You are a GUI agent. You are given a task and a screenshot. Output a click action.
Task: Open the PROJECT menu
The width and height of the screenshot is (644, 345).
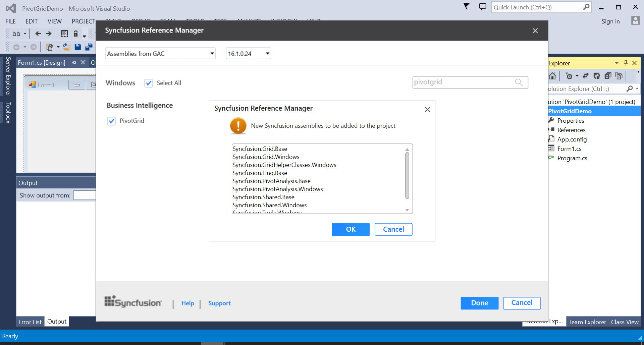pos(84,21)
